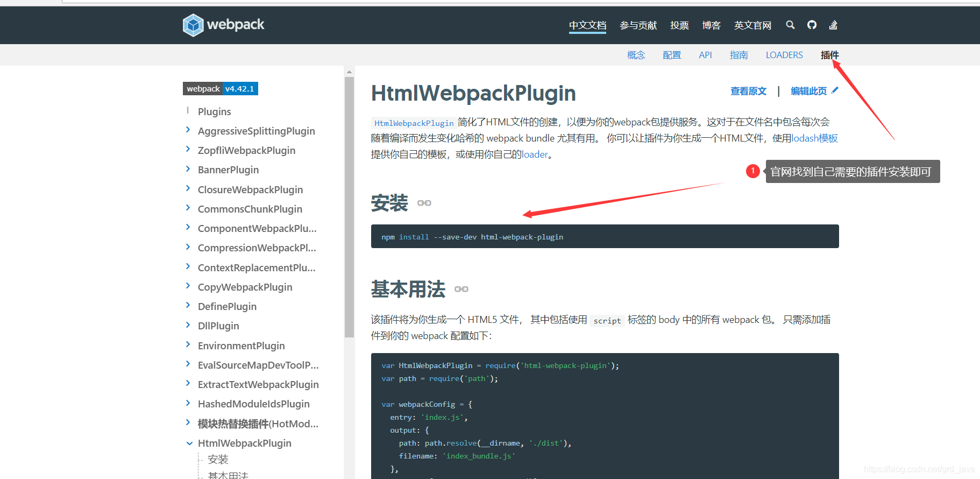Image resolution: width=980 pixels, height=479 pixels.
Task: Click the HtmlWebpackPlugin inline code tag
Action: tap(414, 123)
